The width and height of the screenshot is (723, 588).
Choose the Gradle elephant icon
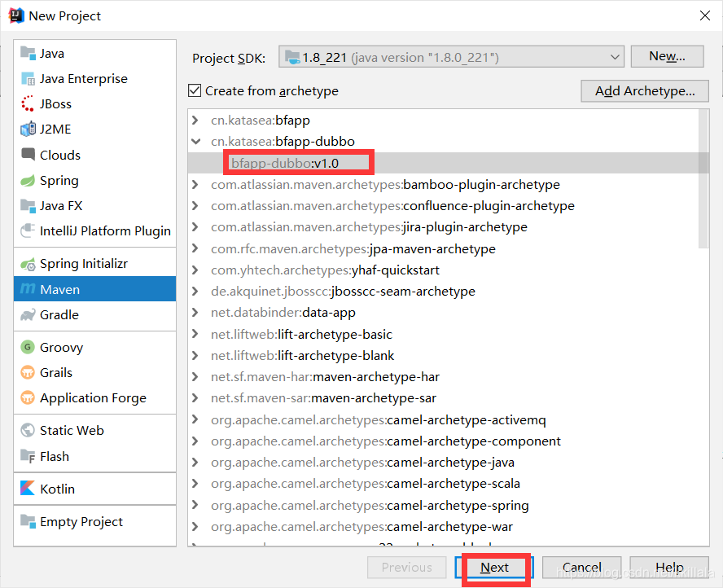(28, 315)
